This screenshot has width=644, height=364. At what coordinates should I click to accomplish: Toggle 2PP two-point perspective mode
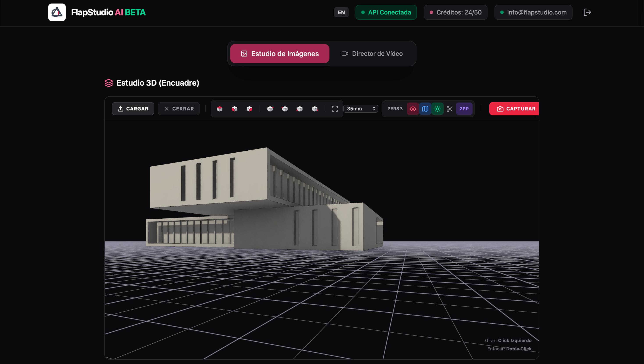[464, 109]
